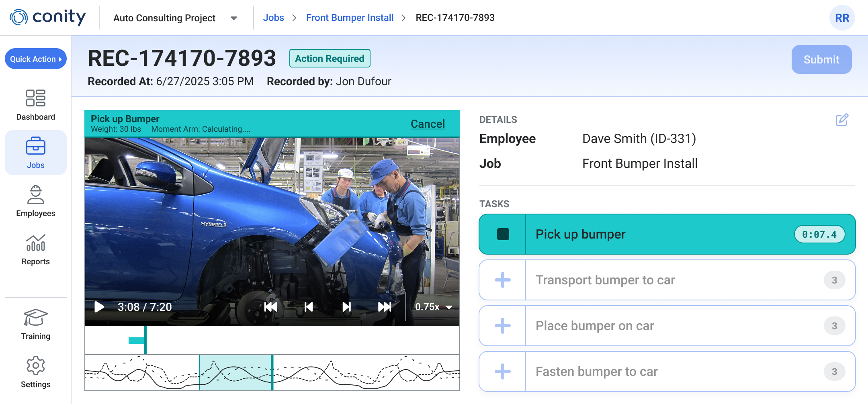
Task: Select the Transport bumper to car row
Action: coord(667,280)
